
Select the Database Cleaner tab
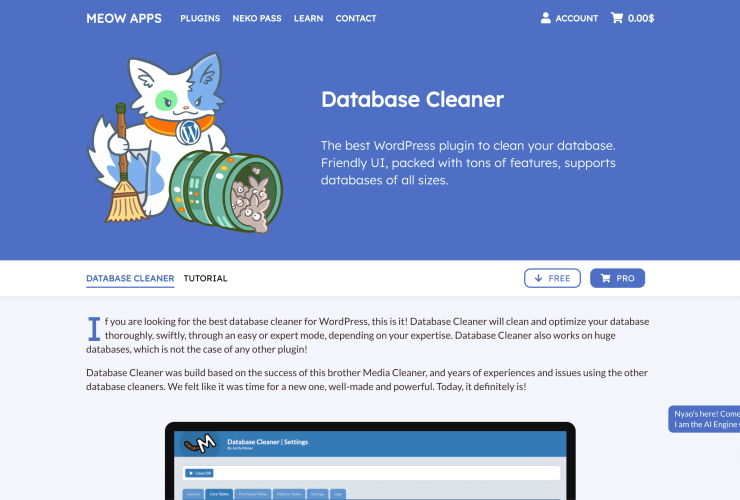[x=130, y=278]
